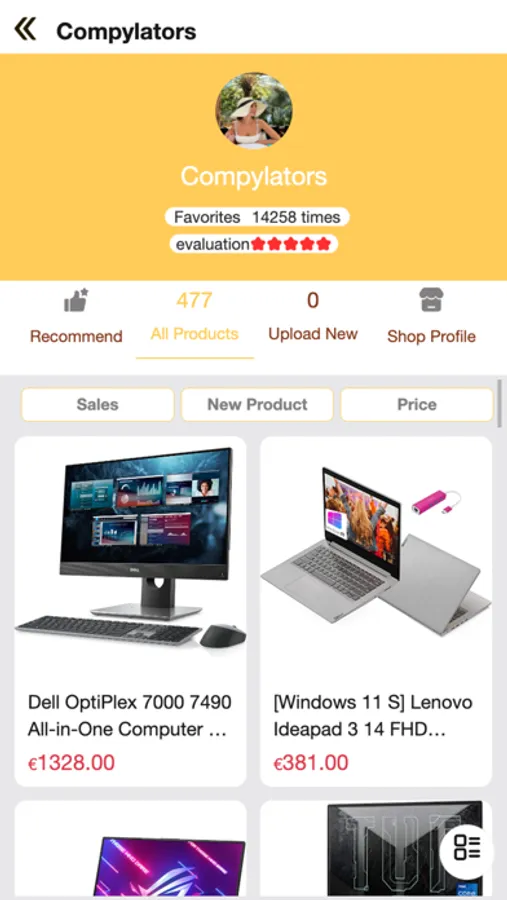The image size is (507, 900).
Task: Sort products by Sales
Action: click(98, 404)
